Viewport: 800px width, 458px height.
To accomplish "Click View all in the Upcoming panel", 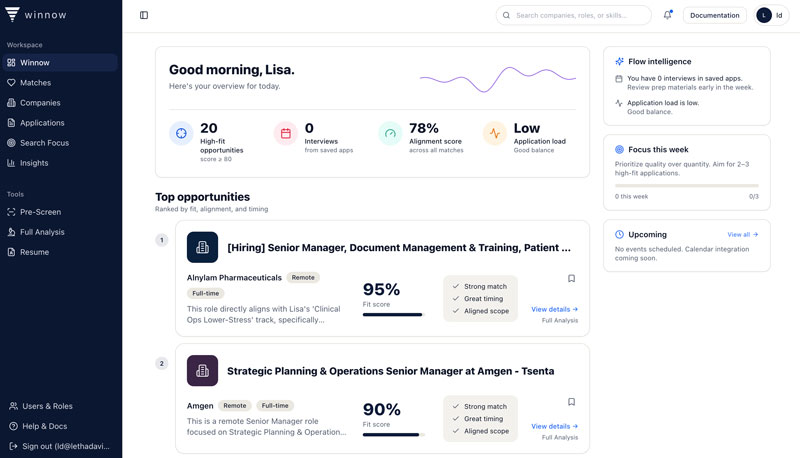I will click(x=743, y=235).
